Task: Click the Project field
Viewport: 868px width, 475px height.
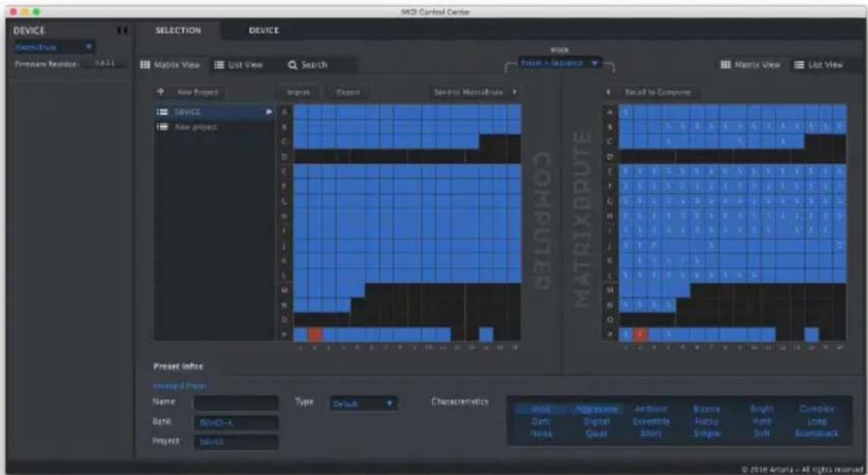Action: pyautogui.click(x=235, y=442)
